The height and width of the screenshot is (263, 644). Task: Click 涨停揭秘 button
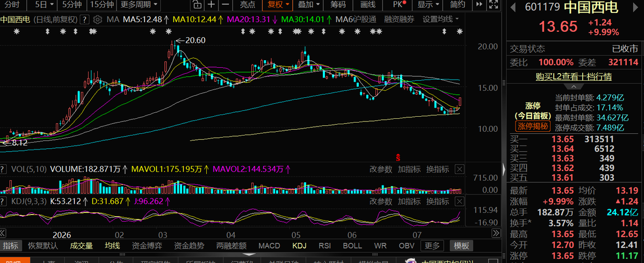pyautogui.click(x=532, y=126)
